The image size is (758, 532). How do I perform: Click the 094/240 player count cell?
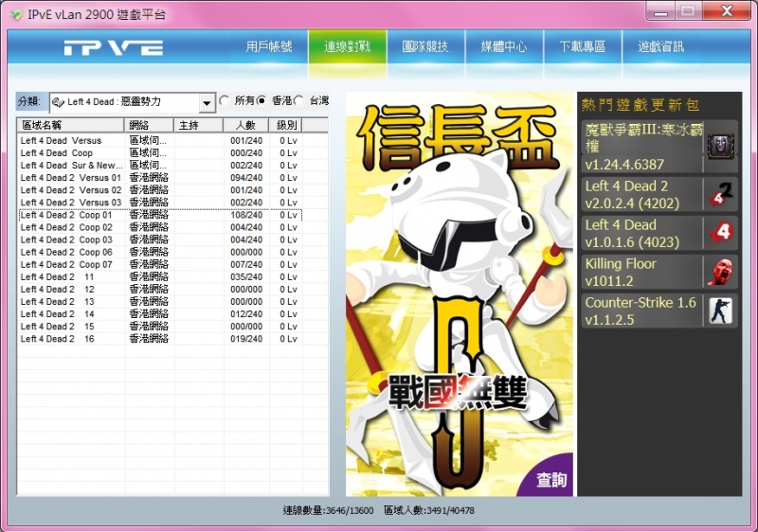click(246, 178)
